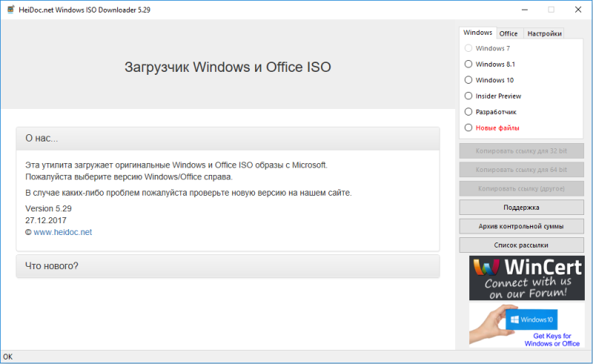Open the Настройки tab
This screenshot has height=364, width=593.
(544, 33)
